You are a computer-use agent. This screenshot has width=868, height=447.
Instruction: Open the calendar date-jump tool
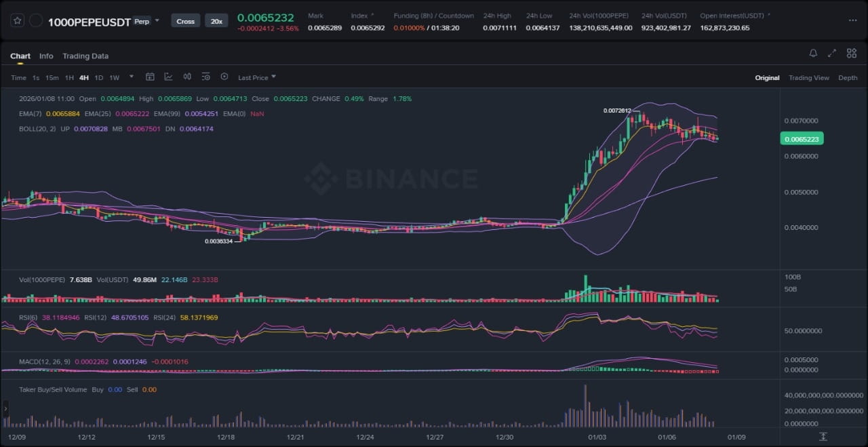150,77
